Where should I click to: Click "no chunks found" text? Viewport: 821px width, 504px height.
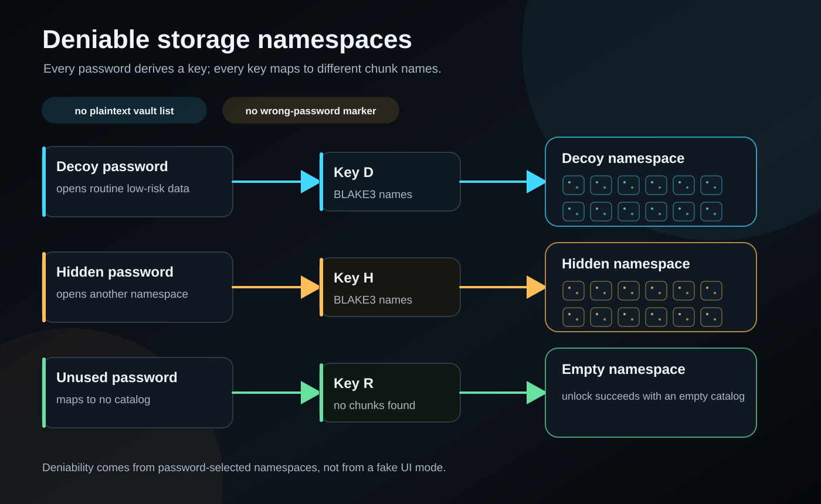click(374, 406)
